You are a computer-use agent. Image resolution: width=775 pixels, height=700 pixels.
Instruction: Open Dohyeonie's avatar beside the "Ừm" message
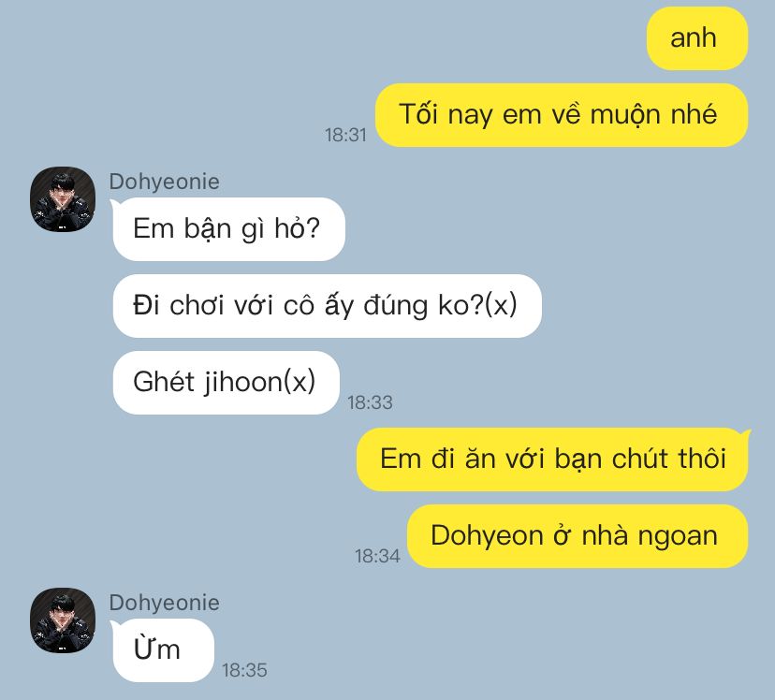coord(63,620)
